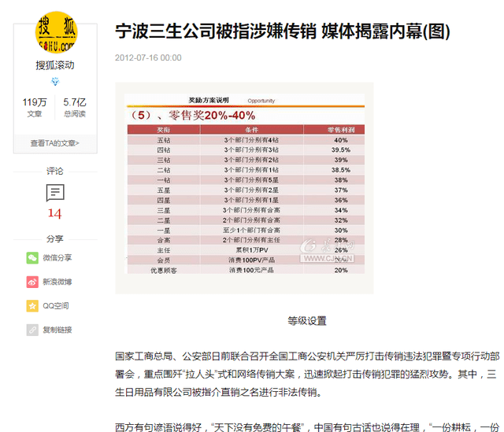Click the WeChat share icon
The width and height of the screenshot is (504, 432).
(x=32, y=257)
